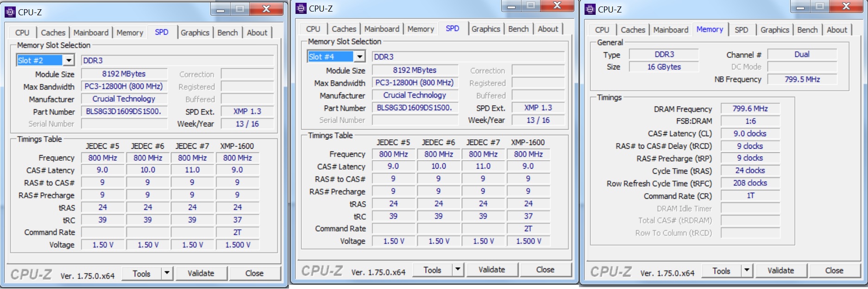Click Tools button in right window

click(722, 270)
